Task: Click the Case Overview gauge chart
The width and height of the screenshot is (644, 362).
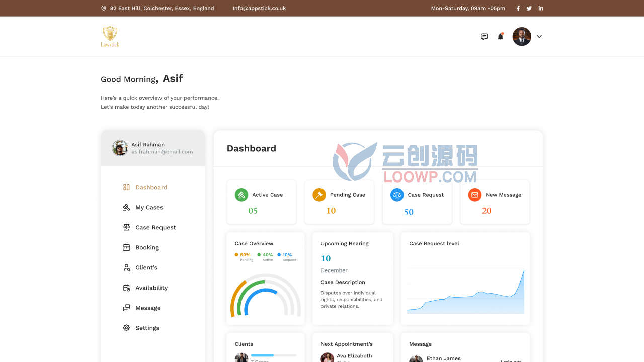Action: (266, 295)
